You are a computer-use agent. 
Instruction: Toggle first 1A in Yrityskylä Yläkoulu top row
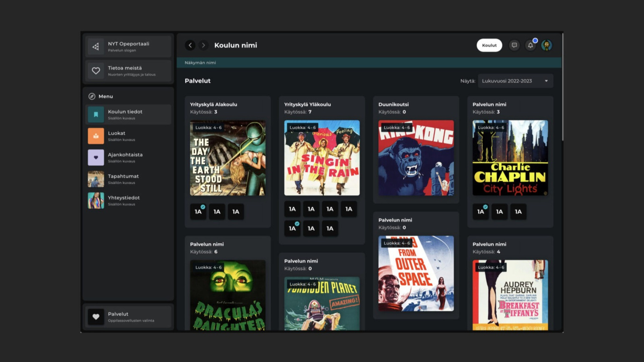tap(292, 209)
